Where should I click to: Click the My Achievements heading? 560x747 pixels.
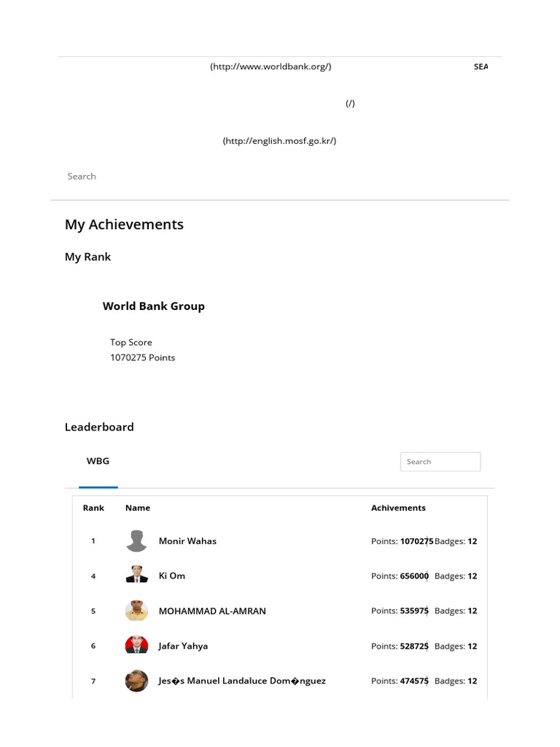tap(124, 225)
